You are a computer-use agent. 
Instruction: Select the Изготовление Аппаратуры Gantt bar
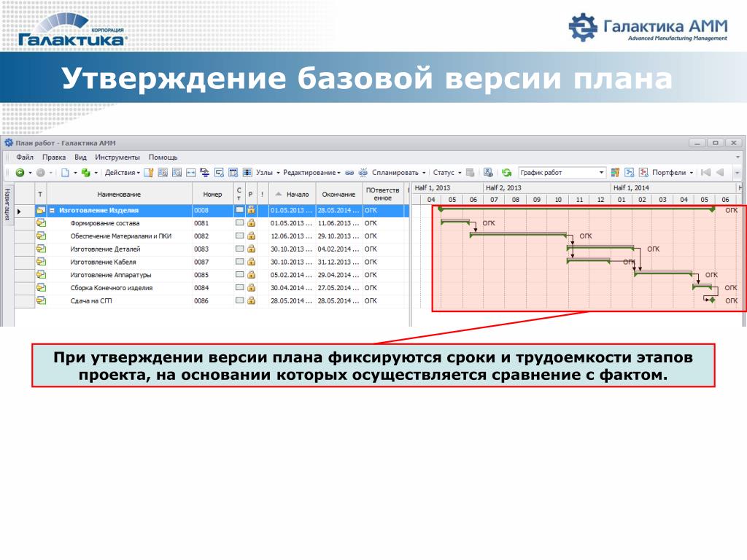coord(664,273)
